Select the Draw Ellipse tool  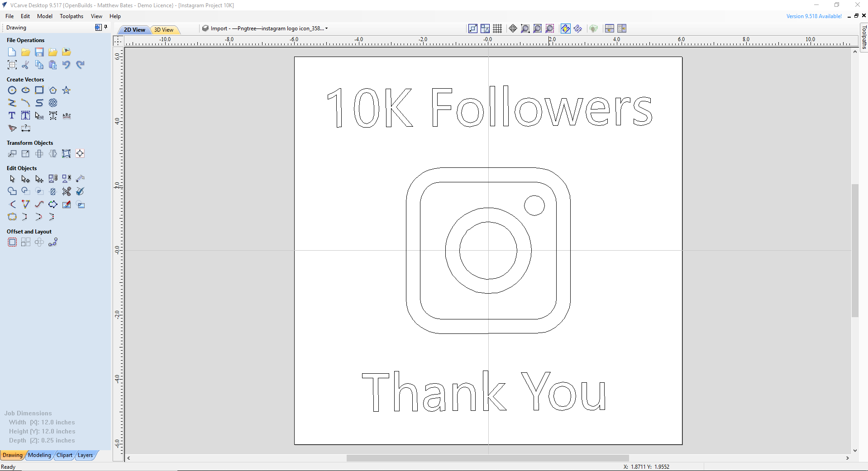pyautogui.click(x=26, y=90)
